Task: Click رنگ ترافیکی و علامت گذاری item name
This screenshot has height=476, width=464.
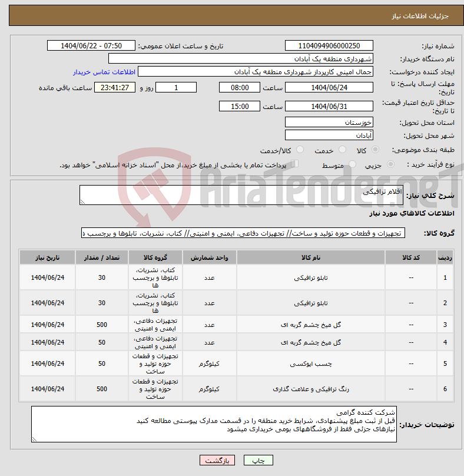Action: [x=311, y=389]
